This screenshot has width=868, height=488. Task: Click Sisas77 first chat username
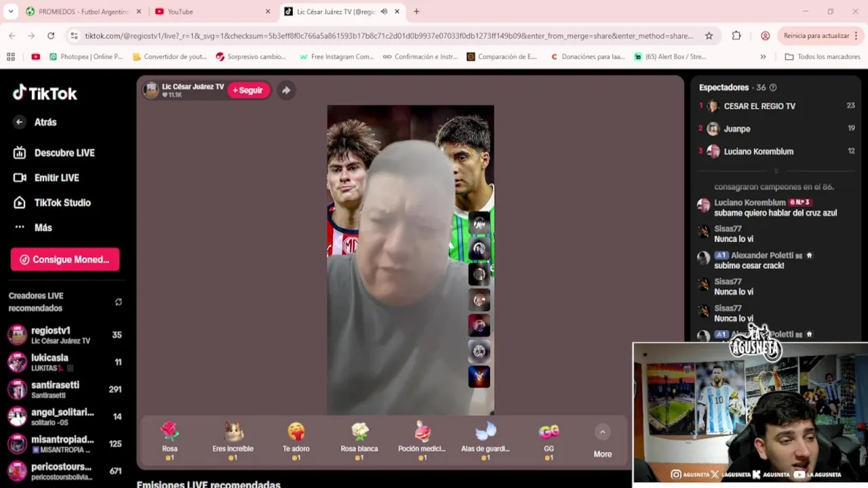728,229
